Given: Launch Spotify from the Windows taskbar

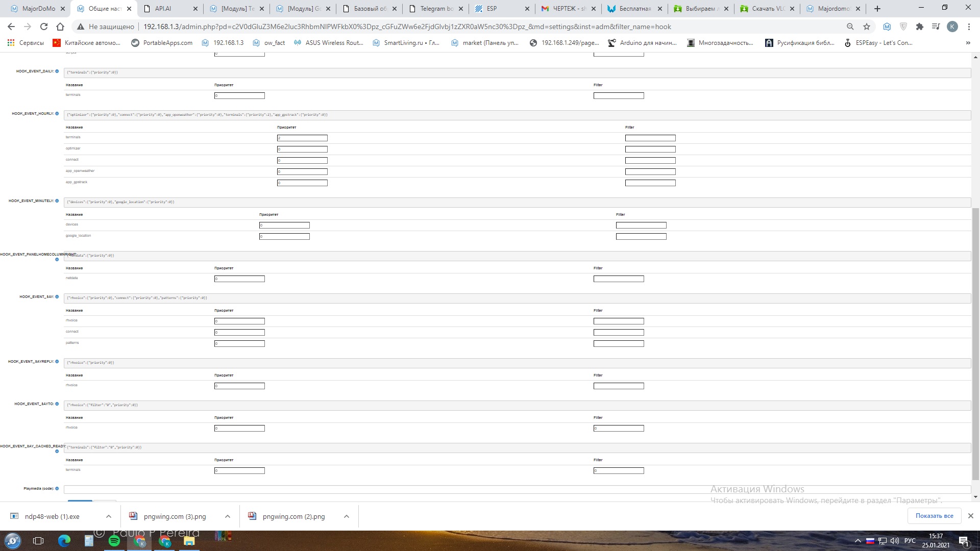Looking at the screenshot, I should 114,541.
